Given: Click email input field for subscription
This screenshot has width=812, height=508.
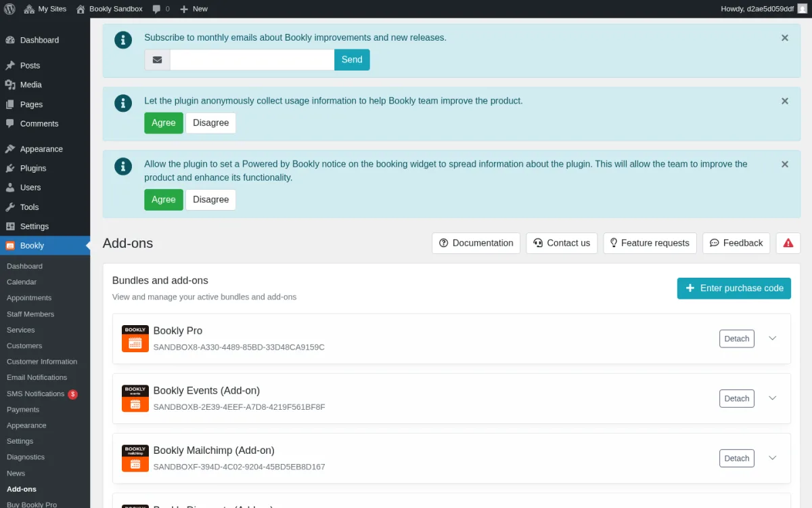Looking at the screenshot, I should coord(252,60).
